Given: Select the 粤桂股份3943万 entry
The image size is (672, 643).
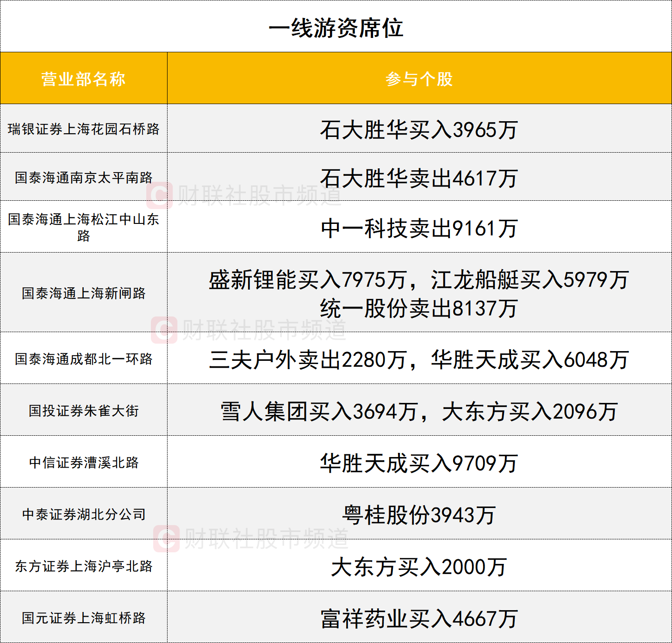Looking at the screenshot, I should (419, 515).
